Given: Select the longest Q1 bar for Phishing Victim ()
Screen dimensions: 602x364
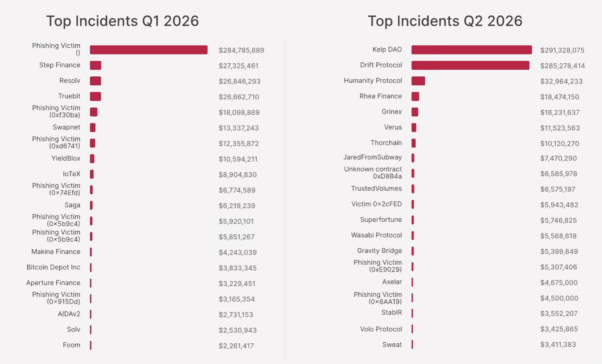Looking at the screenshot, I should coord(149,50).
